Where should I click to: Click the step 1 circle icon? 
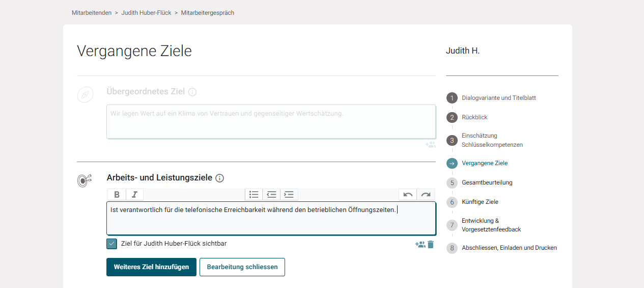coord(452,98)
